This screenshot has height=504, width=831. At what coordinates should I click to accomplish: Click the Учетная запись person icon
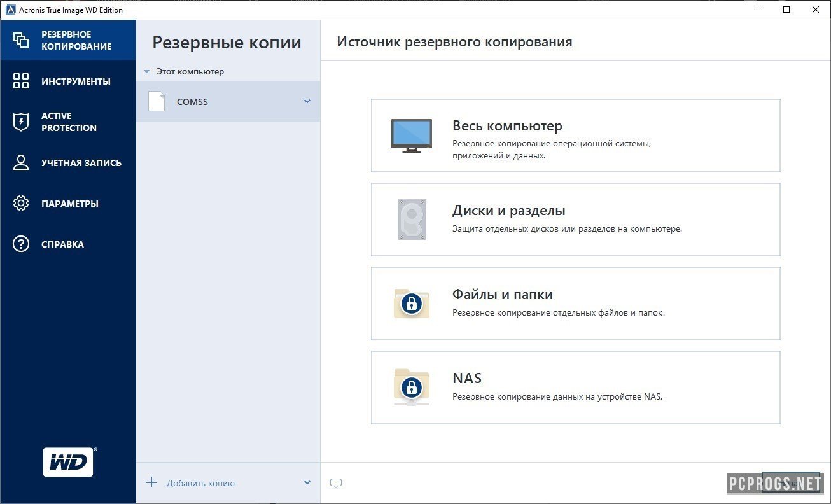pyautogui.click(x=21, y=162)
